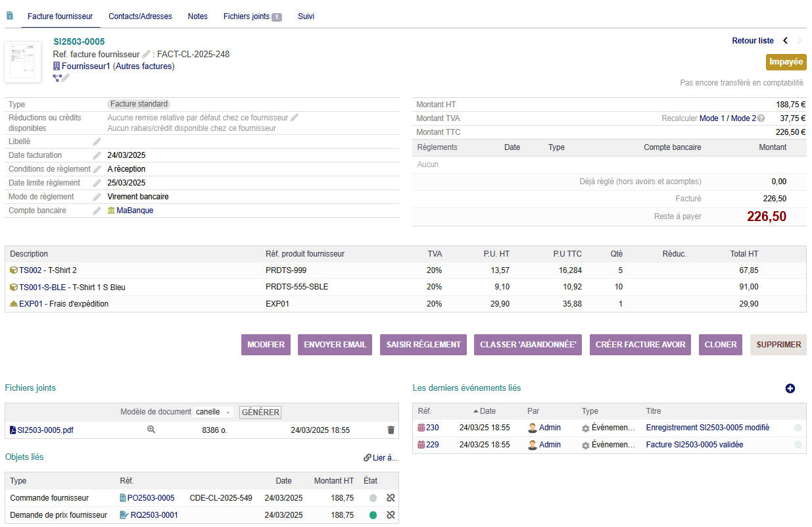
Task: Click the previous record arrow
Action: click(x=785, y=41)
